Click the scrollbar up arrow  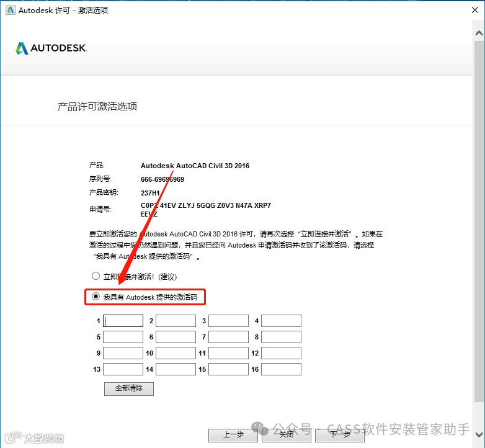tap(479, 33)
